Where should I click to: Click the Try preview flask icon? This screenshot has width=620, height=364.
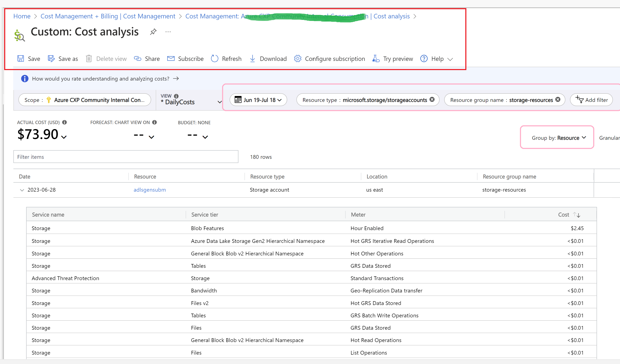(x=376, y=59)
